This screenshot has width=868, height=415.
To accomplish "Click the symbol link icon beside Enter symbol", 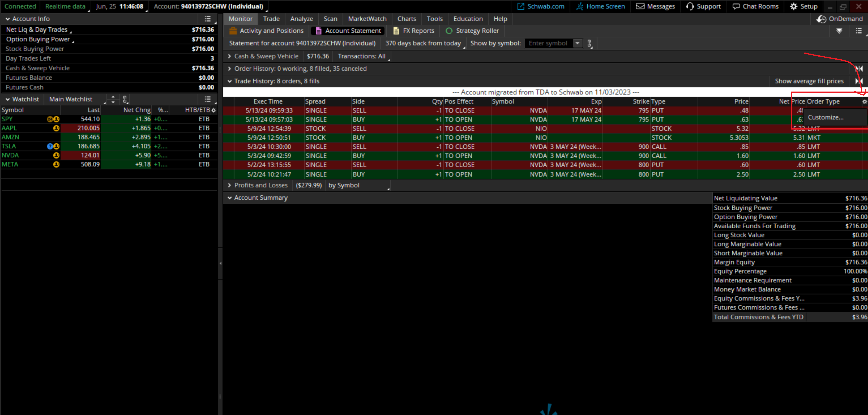I will (x=589, y=43).
